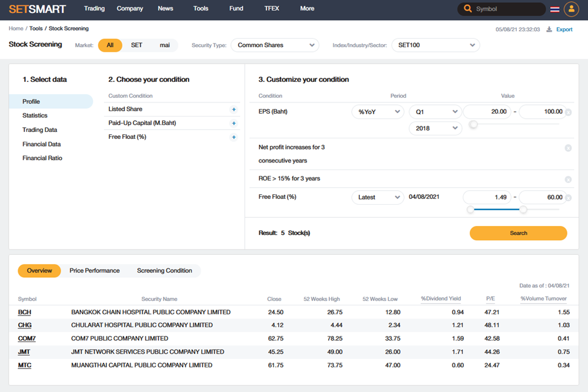Open the CHG symbol link

click(x=25, y=325)
